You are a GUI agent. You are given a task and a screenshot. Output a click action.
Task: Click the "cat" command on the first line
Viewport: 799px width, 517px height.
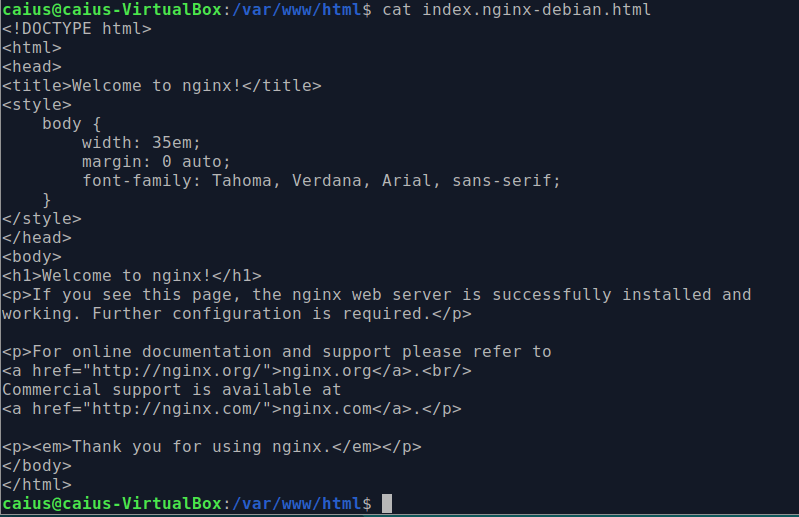[x=397, y=10]
